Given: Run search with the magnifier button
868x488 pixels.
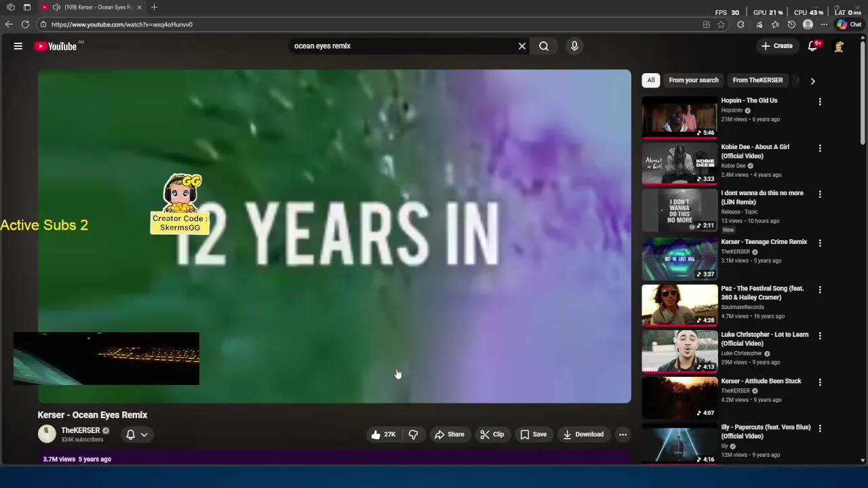Looking at the screenshot, I should point(544,46).
